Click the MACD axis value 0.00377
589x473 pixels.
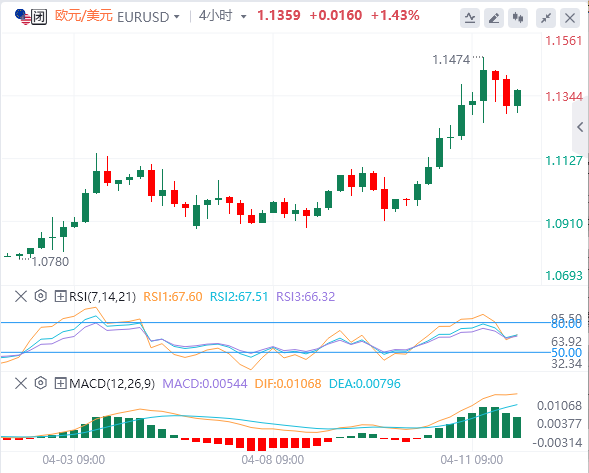tap(559, 424)
